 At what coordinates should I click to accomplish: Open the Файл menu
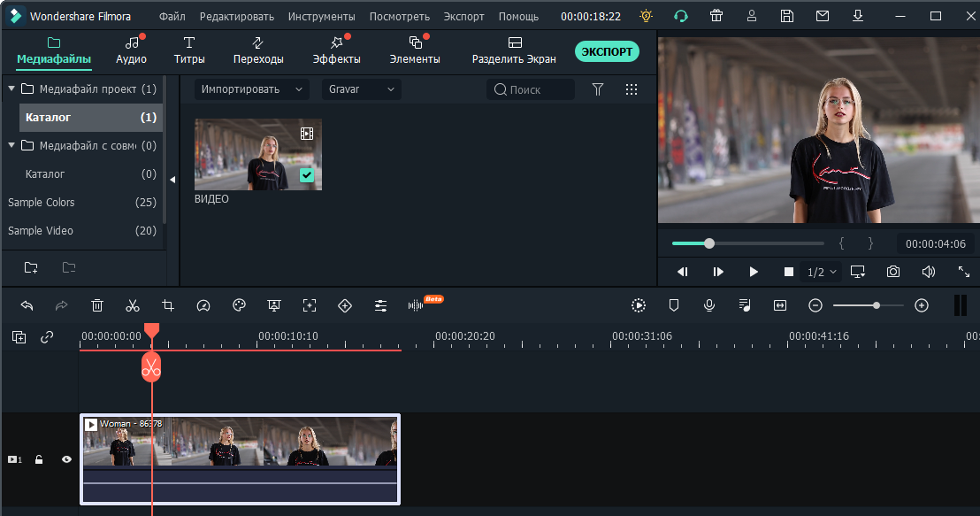(172, 16)
